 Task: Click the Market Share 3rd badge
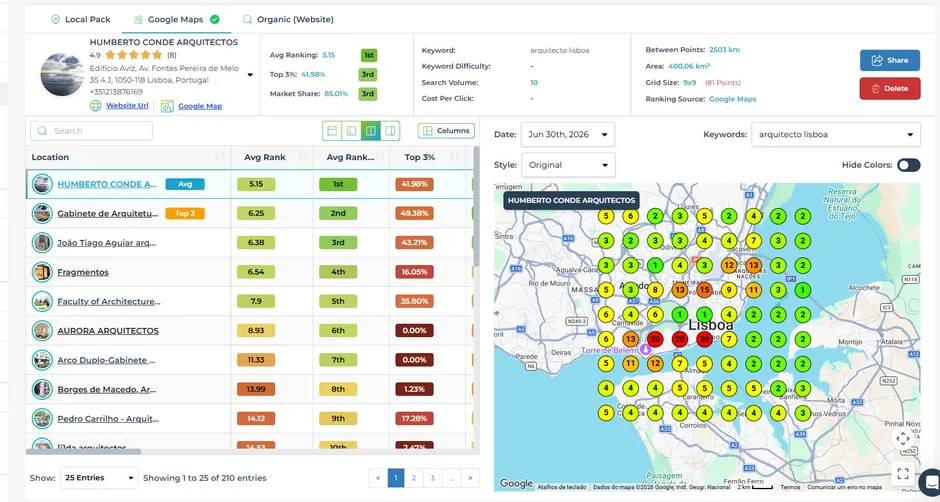coord(367,94)
